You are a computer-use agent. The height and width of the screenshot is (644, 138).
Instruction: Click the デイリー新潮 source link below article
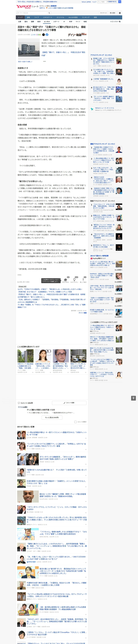82,313
